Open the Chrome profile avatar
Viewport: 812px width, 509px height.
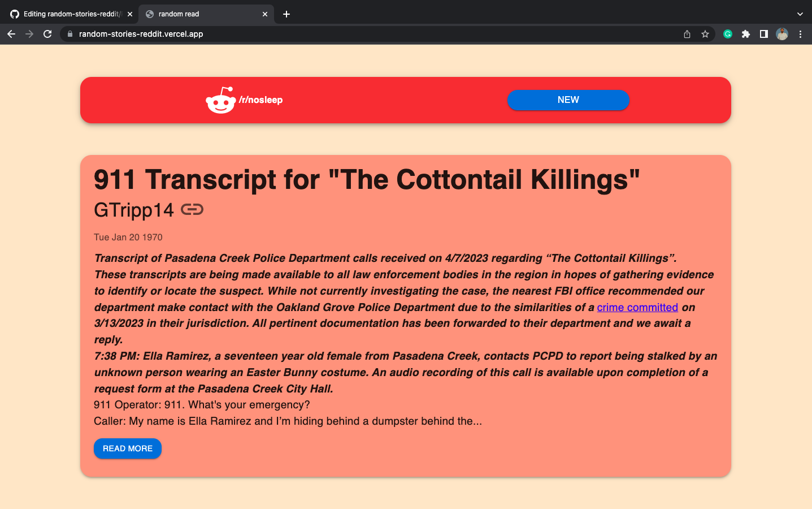tap(782, 34)
